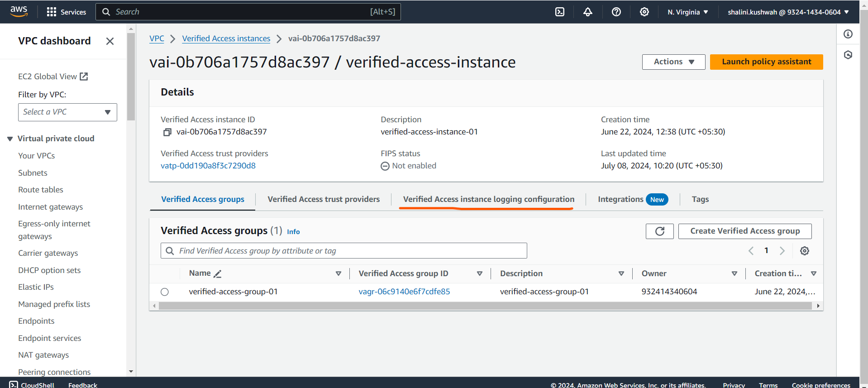
Task: Go to Verified Access instances breadcrumb
Action: pos(226,39)
